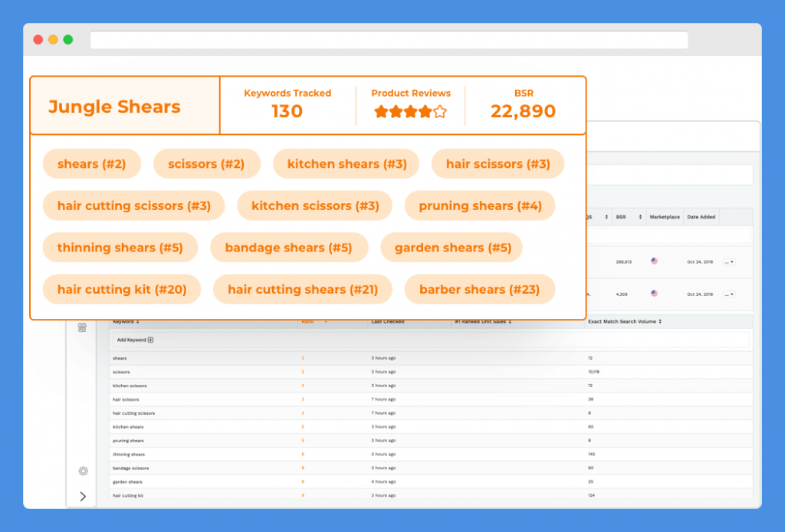Click '7 hours ago' in the hair scissors row

(383, 399)
